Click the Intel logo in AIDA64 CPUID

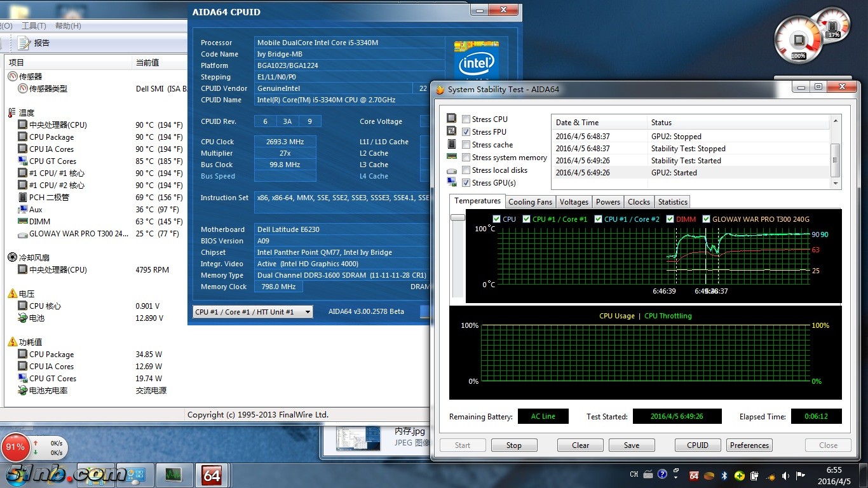(x=476, y=62)
